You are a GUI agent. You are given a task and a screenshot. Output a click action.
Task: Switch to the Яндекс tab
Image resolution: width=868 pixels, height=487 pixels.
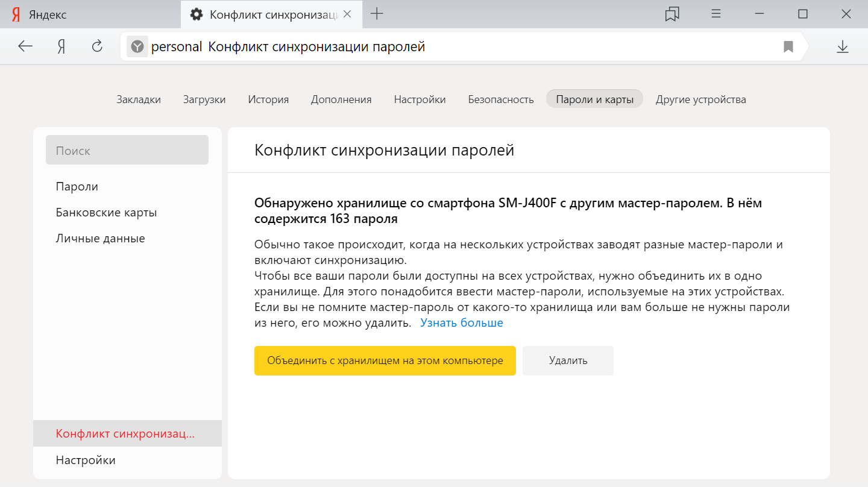tap(90, 14)
